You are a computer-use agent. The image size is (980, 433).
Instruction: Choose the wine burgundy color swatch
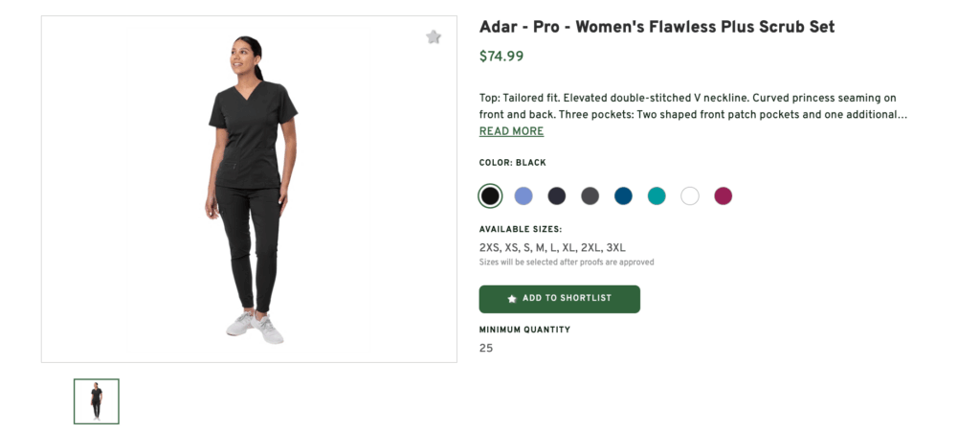(724, 196)
